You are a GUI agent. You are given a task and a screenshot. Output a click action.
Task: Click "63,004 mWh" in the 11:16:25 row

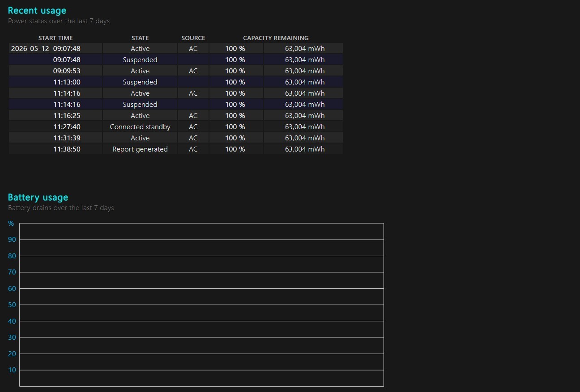(305, 116)
